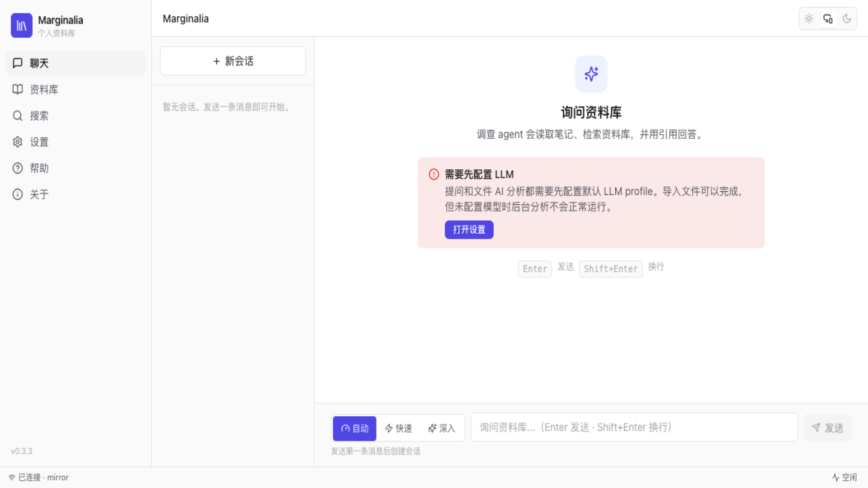Click the Marginalia page title in header
The width and height of the screenshot is (868, 488).
point(186,19)
